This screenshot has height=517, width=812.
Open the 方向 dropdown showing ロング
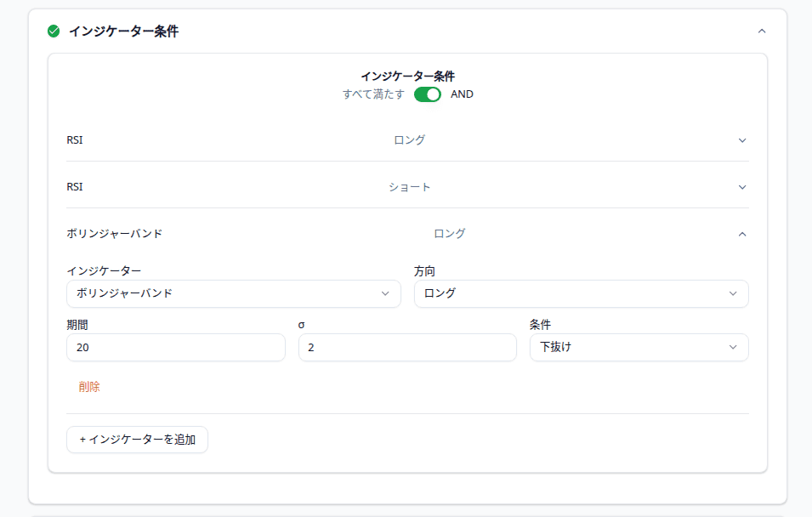tap(581, 293)
